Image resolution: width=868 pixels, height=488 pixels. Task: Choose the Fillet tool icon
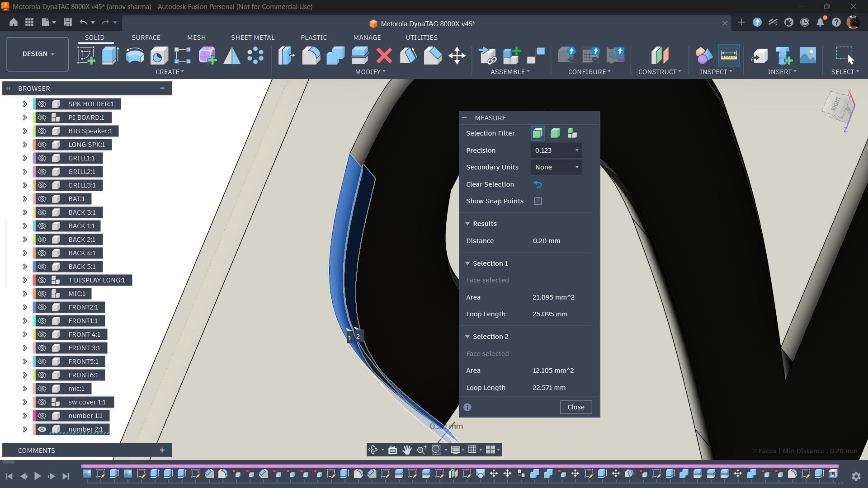[311, 56]
